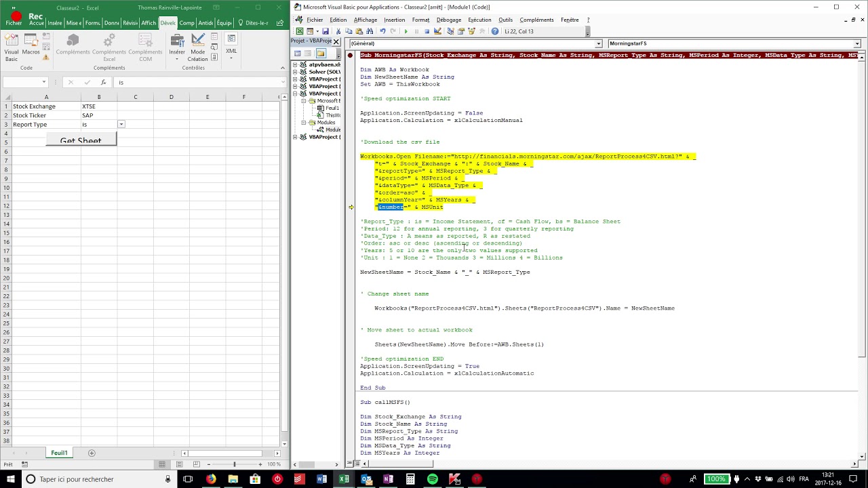The height and width of the screenshot is (488, 868).
Task: Collapse the Excel ribbon with chevron
Action: point(281,68)
